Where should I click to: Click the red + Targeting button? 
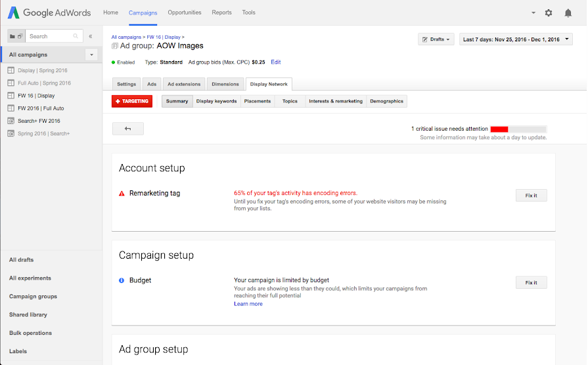click(x=132, y=101)
